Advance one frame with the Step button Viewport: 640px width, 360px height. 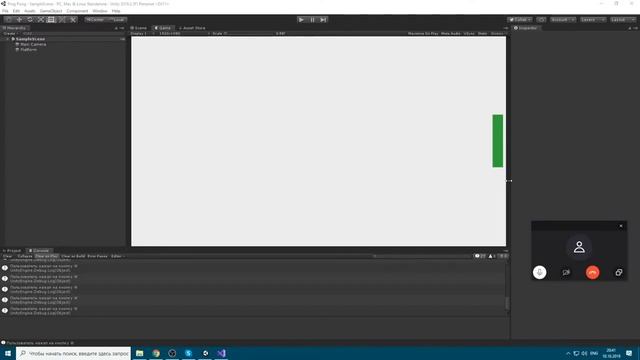(323, 20)
